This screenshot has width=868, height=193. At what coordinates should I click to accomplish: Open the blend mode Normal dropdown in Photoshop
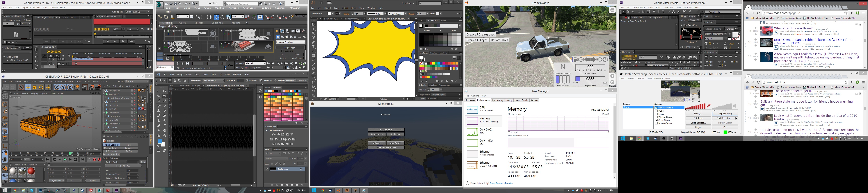pos(276,159)
